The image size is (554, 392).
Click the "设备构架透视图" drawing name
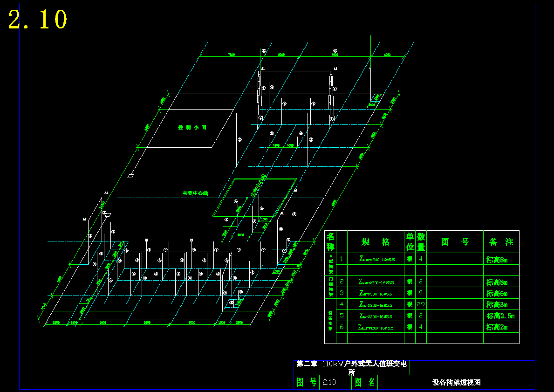tap(457, 383)
